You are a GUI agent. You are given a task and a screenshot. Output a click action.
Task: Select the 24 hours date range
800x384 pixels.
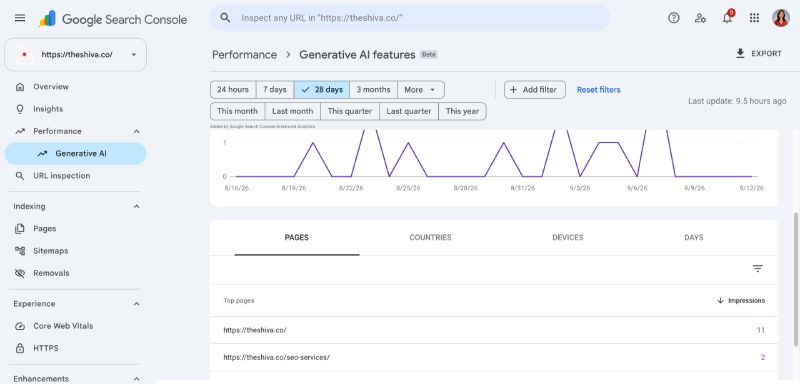point(233,90)
